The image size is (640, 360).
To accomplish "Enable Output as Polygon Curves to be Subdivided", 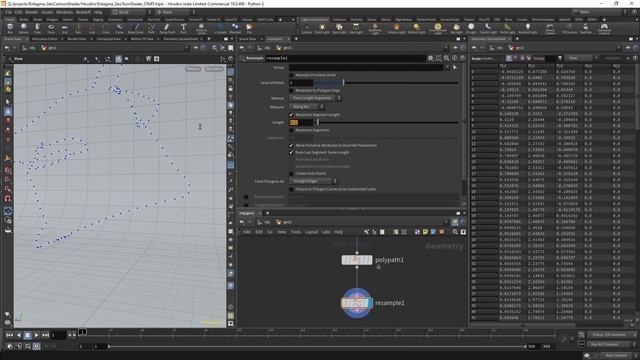I will tap(291, 189).
